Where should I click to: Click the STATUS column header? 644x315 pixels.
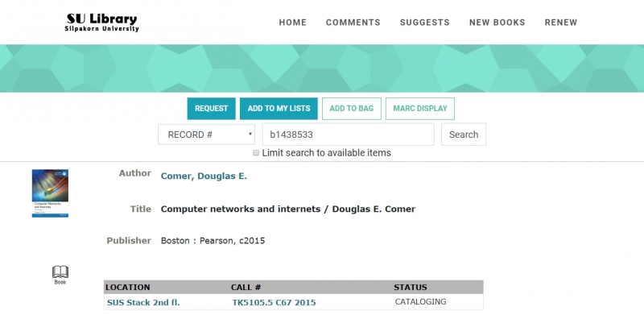coord(411,288)
